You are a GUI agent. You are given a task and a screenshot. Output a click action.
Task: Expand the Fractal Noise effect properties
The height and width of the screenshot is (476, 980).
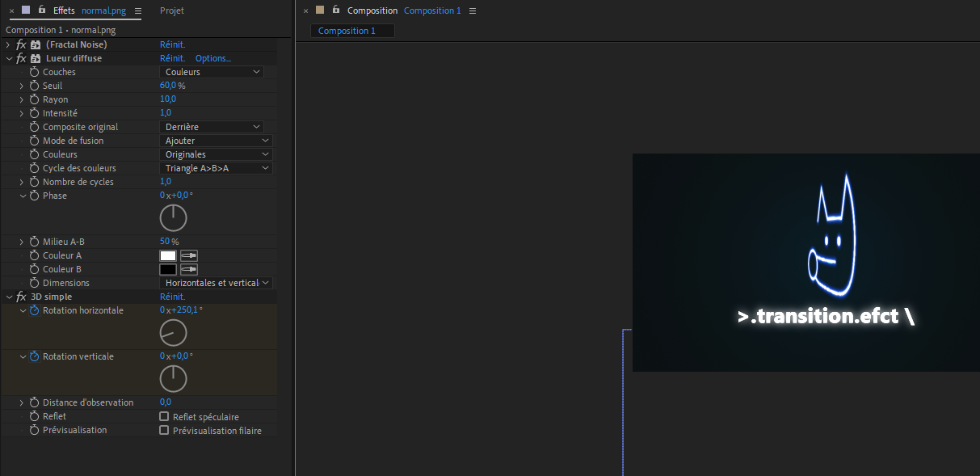(8, 44)
